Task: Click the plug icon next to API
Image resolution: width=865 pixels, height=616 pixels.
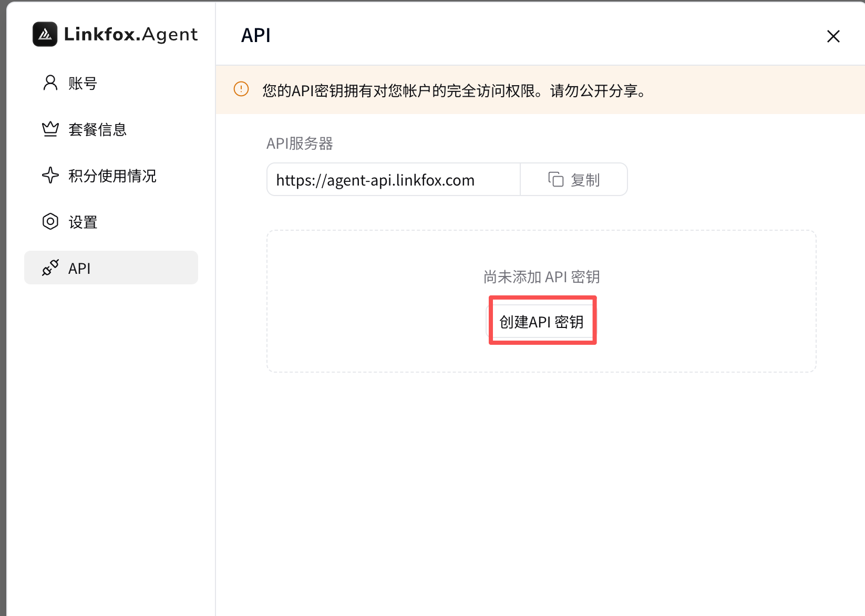Action: coord(50,268)
